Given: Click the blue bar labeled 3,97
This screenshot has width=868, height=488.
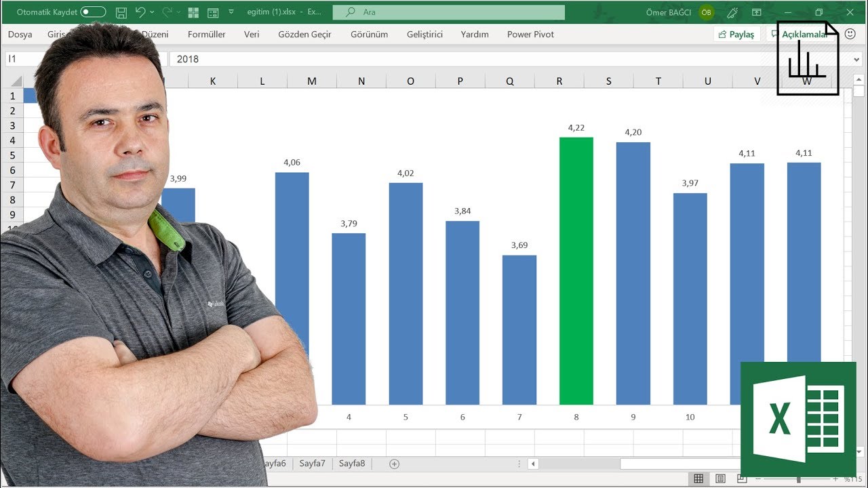Looking at the screenshot, I should (690, 299).
